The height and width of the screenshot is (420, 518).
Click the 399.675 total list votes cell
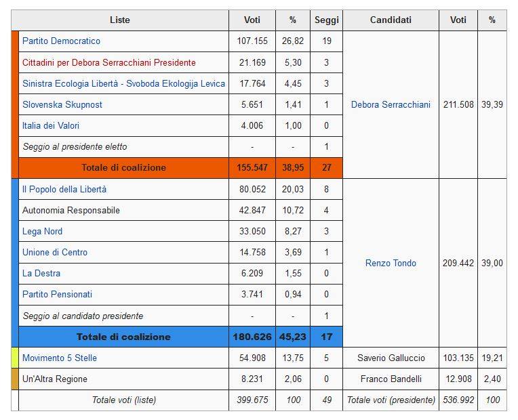coord(252,400)
